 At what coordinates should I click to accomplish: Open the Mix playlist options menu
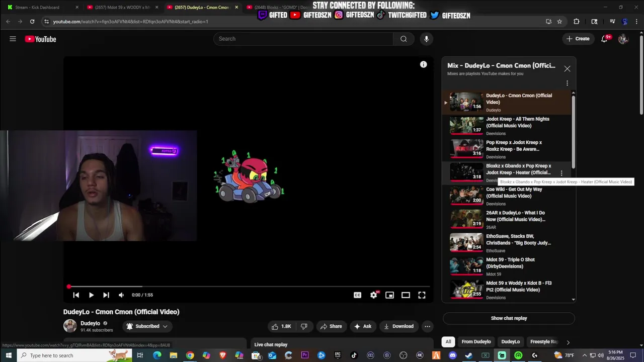pyautogui.click(x=567, y=83)
